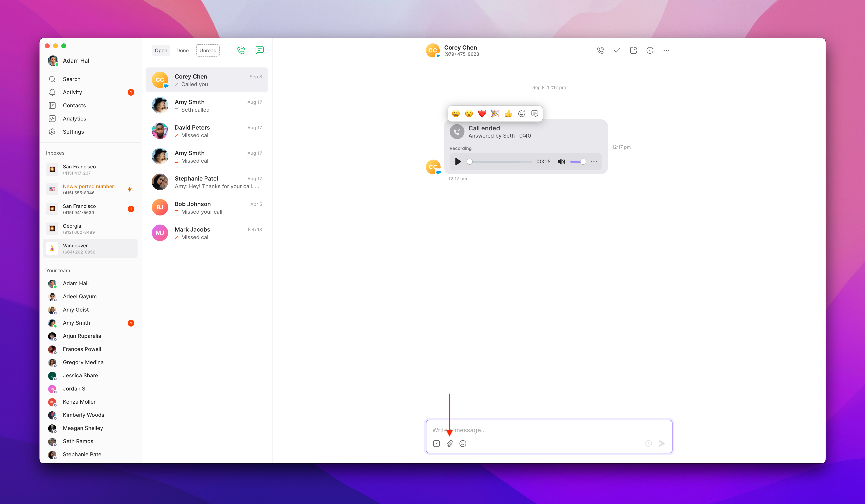React with grinning face emoji
865x504 pixels.
coord(456,114)
